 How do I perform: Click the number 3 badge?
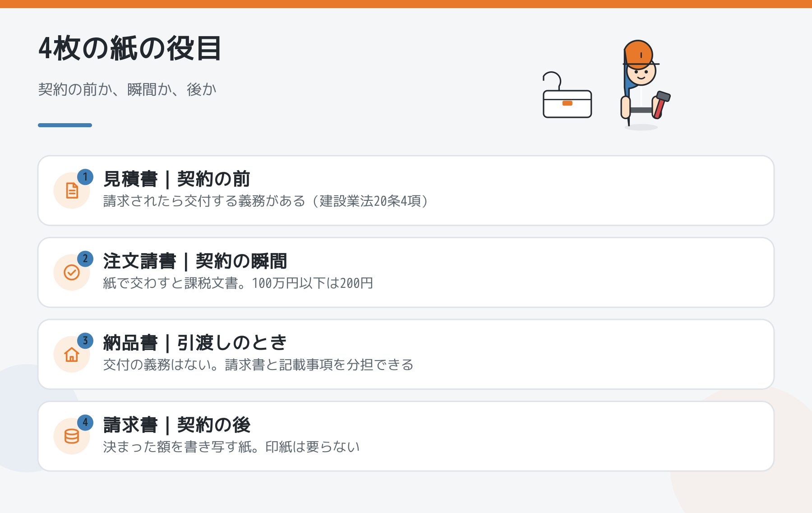pos(85,341)
